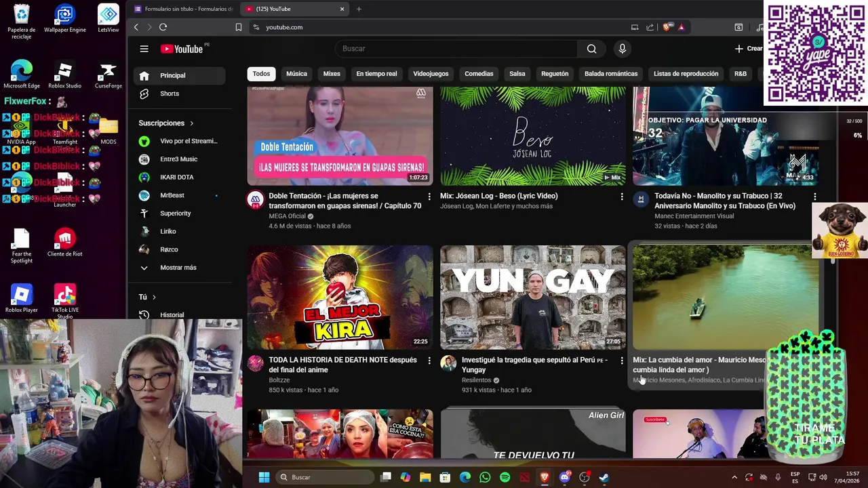Open MEGA Oficial channel avatar

pos(255,199)
